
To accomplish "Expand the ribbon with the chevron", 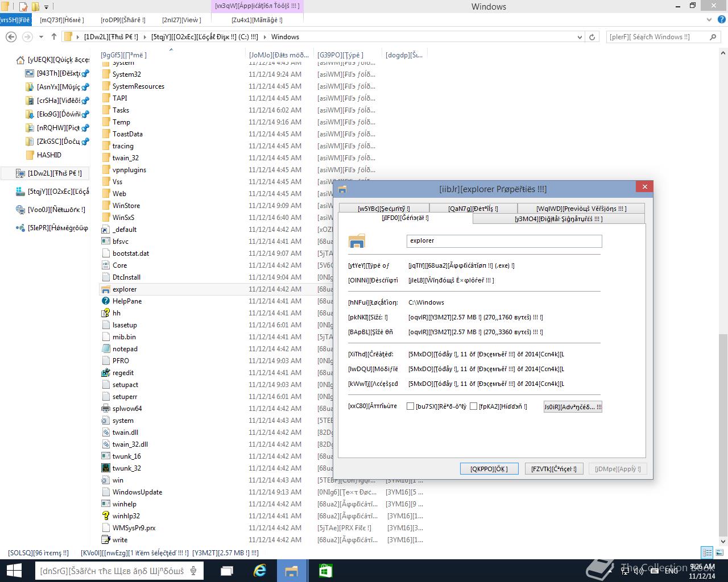I will (709, 20).
